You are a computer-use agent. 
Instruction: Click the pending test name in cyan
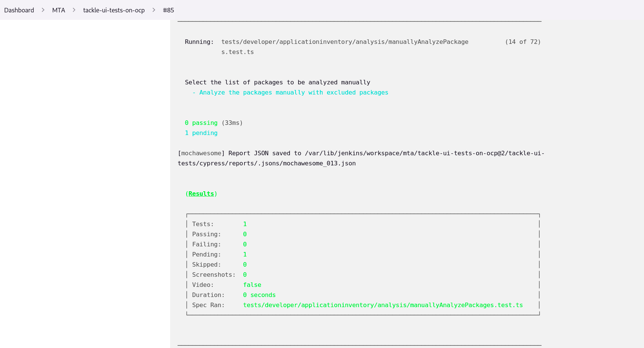point(294,93)
